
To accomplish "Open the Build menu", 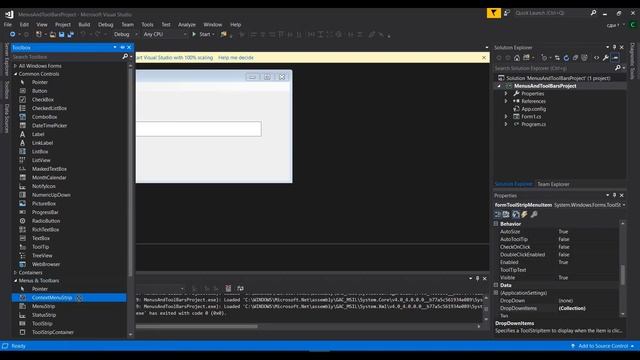I will point(84,24).
